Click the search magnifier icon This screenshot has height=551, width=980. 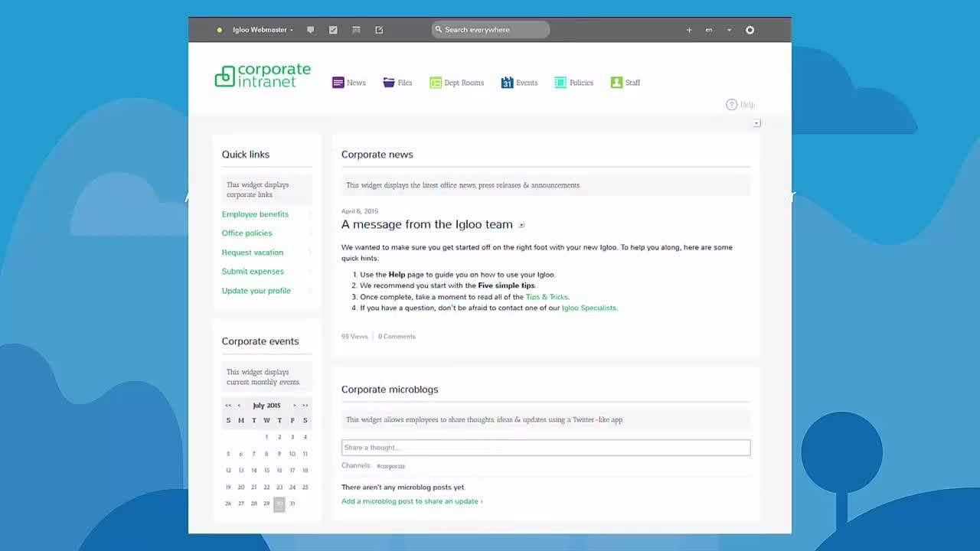439,30
